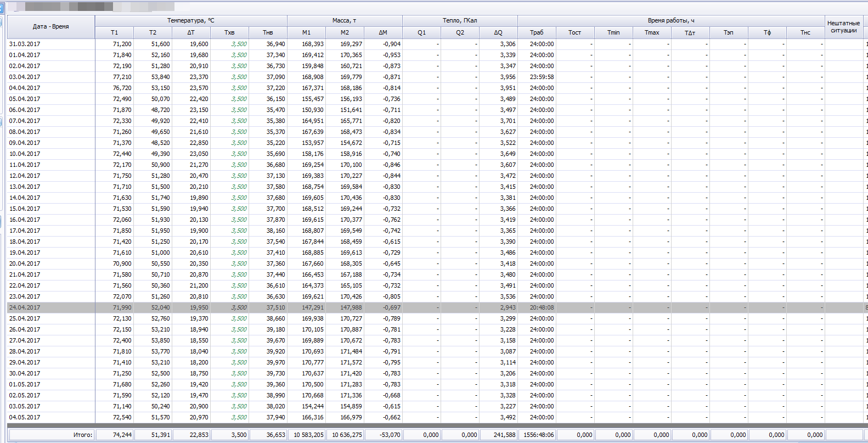Click the M2 value 147,988
This screenshot has height=443, width=868.
351,307
